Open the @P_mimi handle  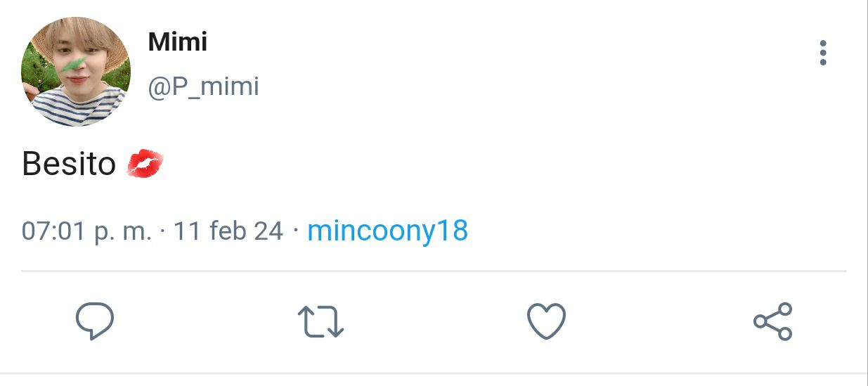click(x=203, y=87)
